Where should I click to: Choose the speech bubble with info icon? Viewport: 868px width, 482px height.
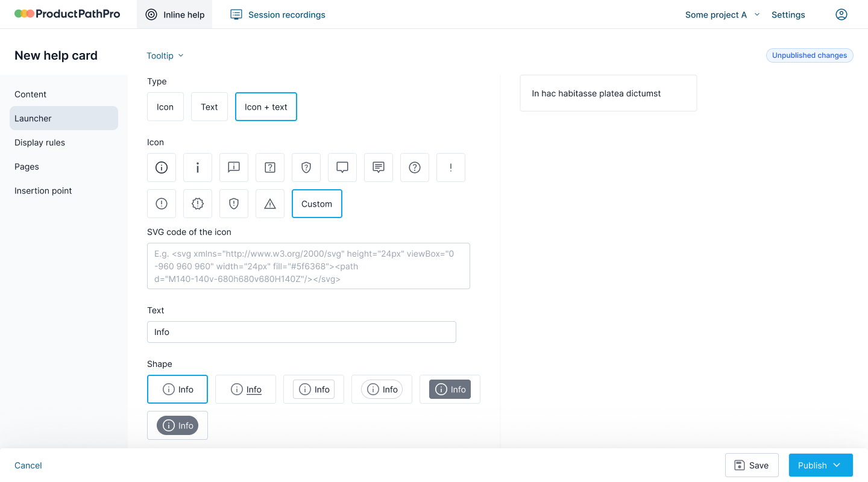coord(234,167)
